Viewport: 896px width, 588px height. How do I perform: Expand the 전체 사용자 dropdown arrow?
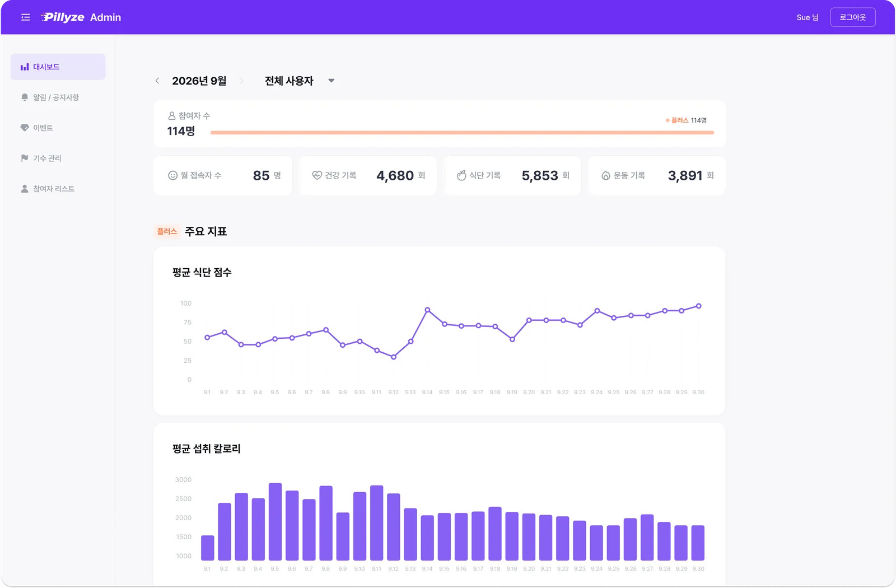point(332,81)
